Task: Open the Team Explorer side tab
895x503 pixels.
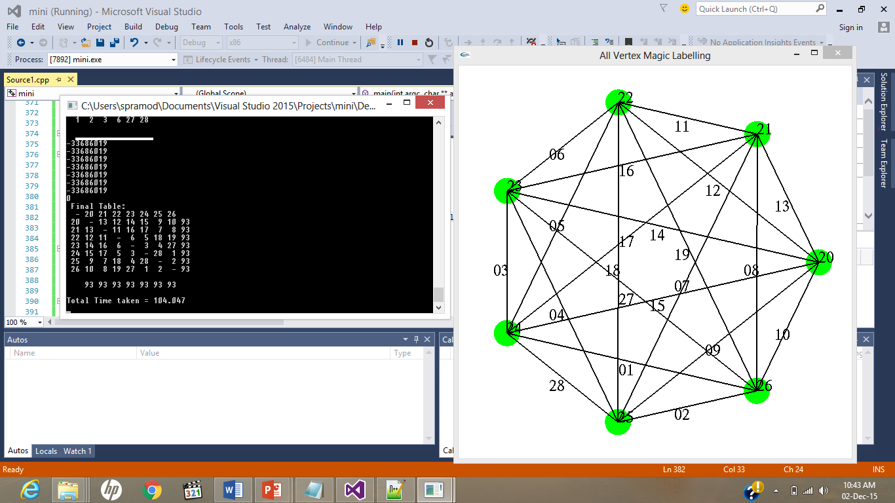Action: [884, 163]
